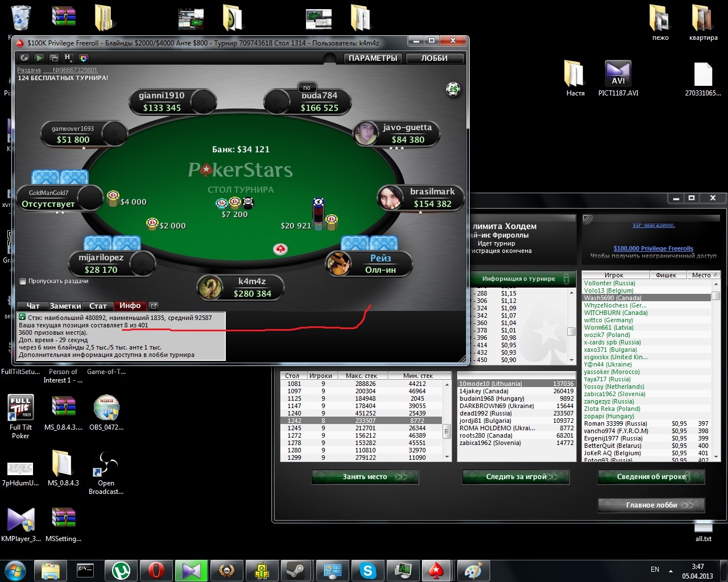Screen dimensions: 728x582
Task: Toggle the Пропускать раздачи checkbox
Action: coord(23,281)
